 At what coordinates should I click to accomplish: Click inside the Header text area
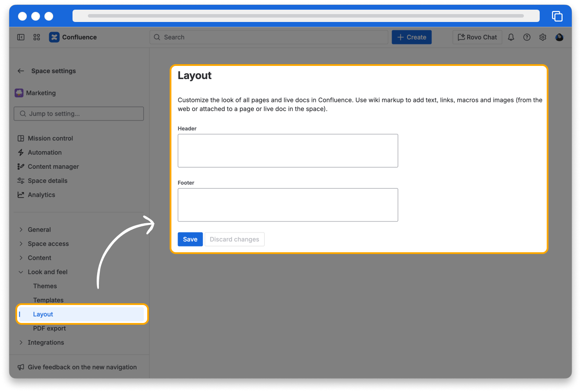tap(287, 151)
